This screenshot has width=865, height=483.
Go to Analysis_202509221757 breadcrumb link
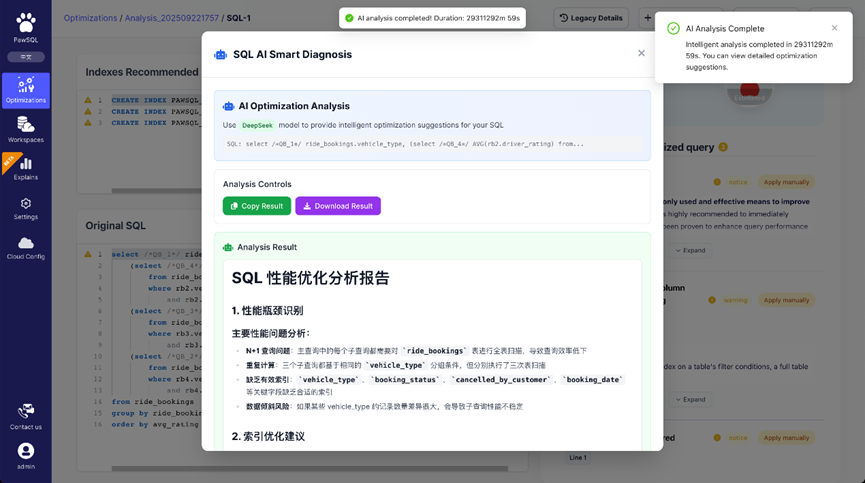[172, 18]
